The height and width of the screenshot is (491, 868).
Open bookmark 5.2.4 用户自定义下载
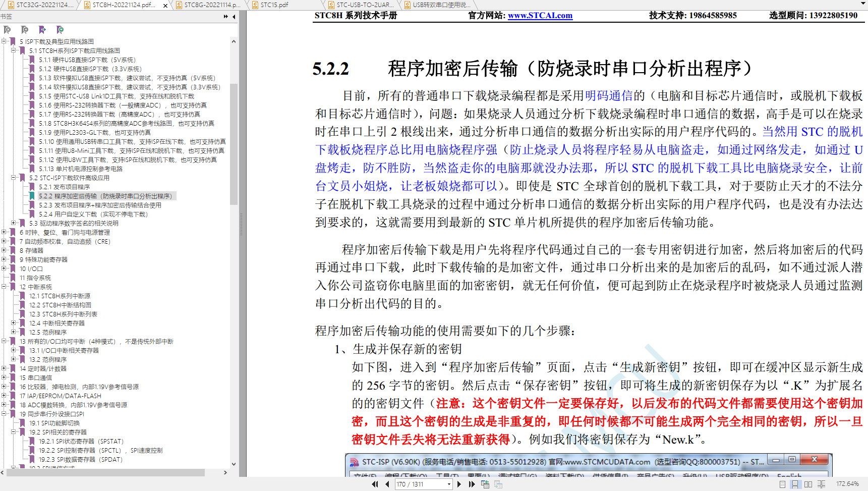tap(93, 214)
